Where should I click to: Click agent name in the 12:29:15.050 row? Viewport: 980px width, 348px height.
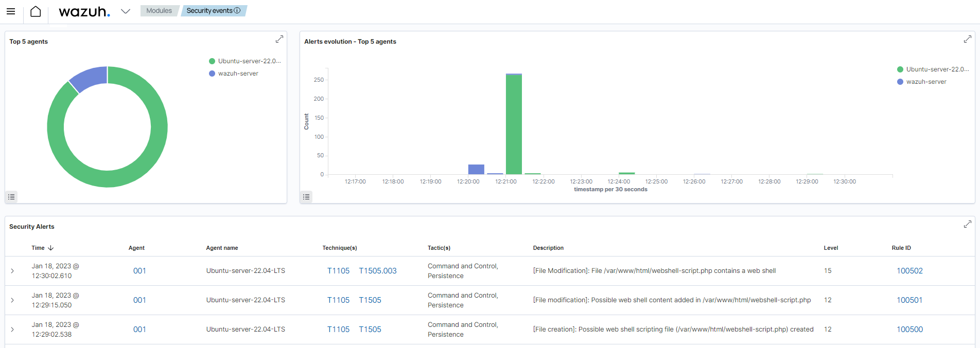pos(246,300)
